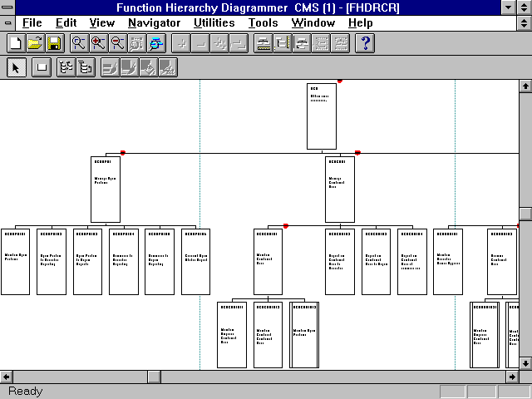Toggle the red marker on the middle second-level node
Image resolution: width=532 pixels, height=399 pixels.
tap(357, 152)
